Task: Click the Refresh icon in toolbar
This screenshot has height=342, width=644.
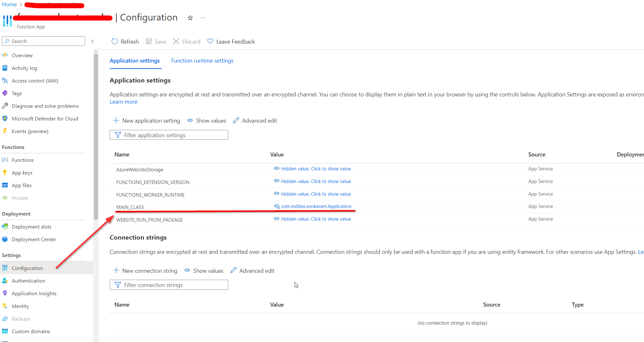Action: (x=115, y=41)
